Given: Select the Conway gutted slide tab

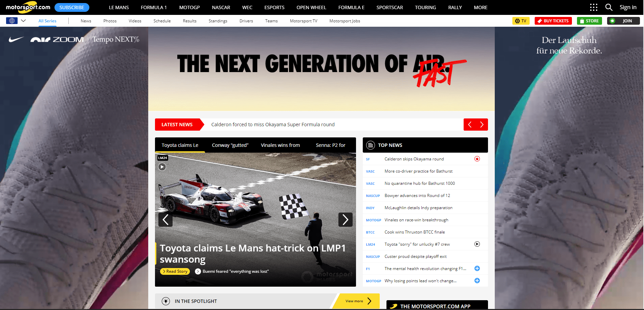Looking at the screenshot, I should [x=230, y=145].
